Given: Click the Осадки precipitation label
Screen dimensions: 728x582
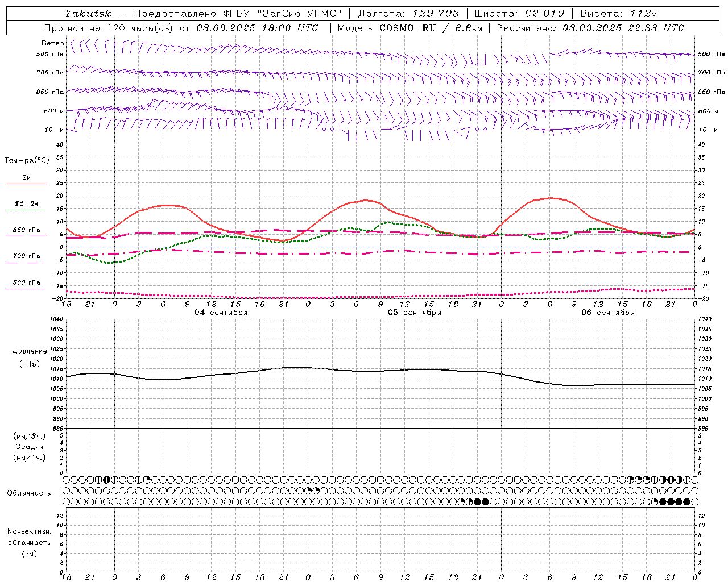Looking at the screenshot, I should 30,447.
